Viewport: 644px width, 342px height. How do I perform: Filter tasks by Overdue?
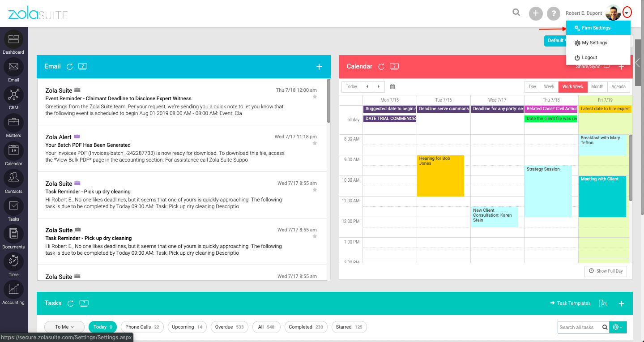tap(230, 327)
